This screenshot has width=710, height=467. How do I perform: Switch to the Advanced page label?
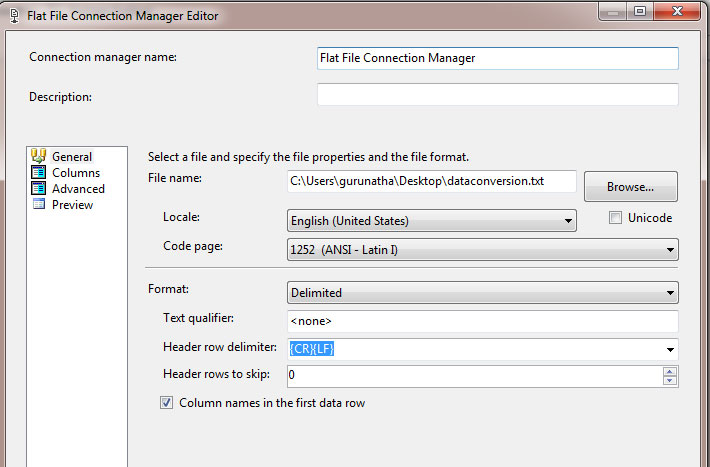click(x=78, y=188)
